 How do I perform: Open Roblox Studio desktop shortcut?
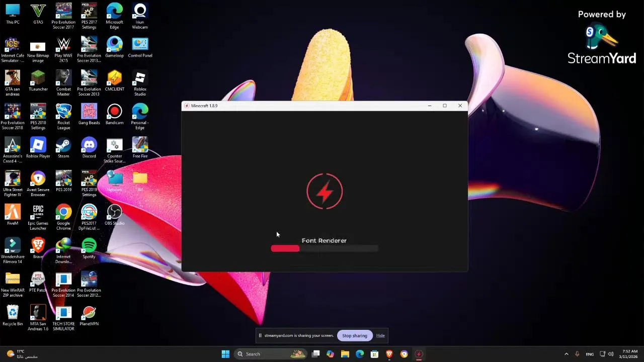point(140,83)
